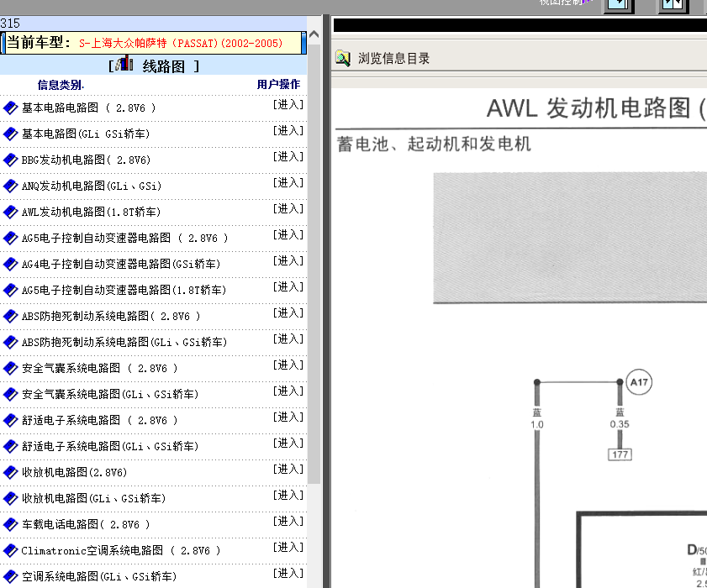Open 空调系统电路图(GLi、GSi轿车) via 进入

pos(288,574)
